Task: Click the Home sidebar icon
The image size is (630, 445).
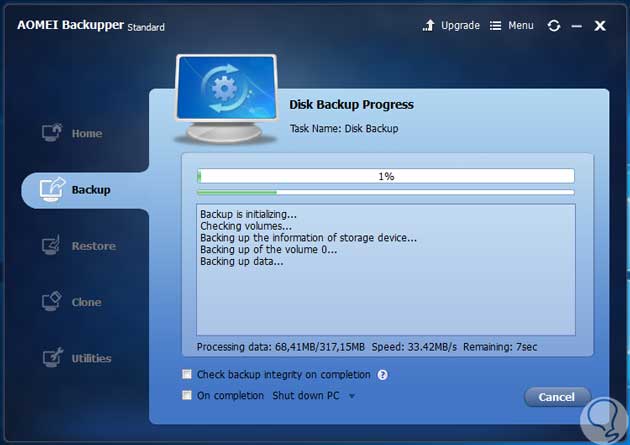Action: [52, 132]
